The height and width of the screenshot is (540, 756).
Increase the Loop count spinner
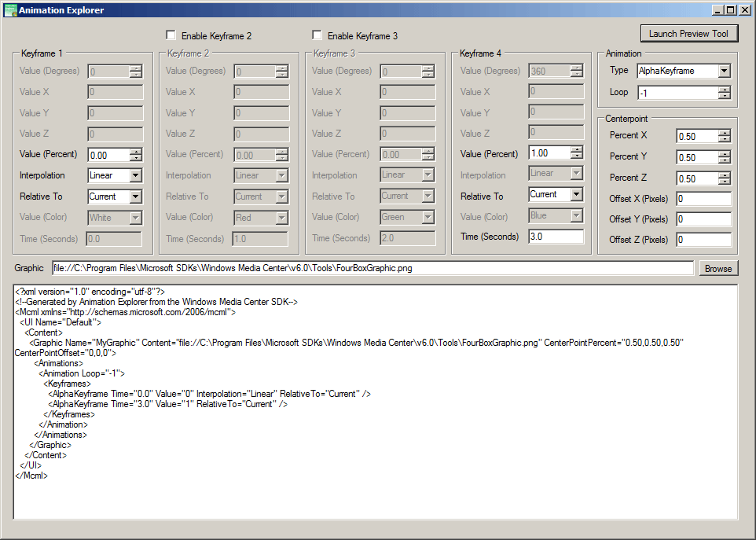[725, 90]
